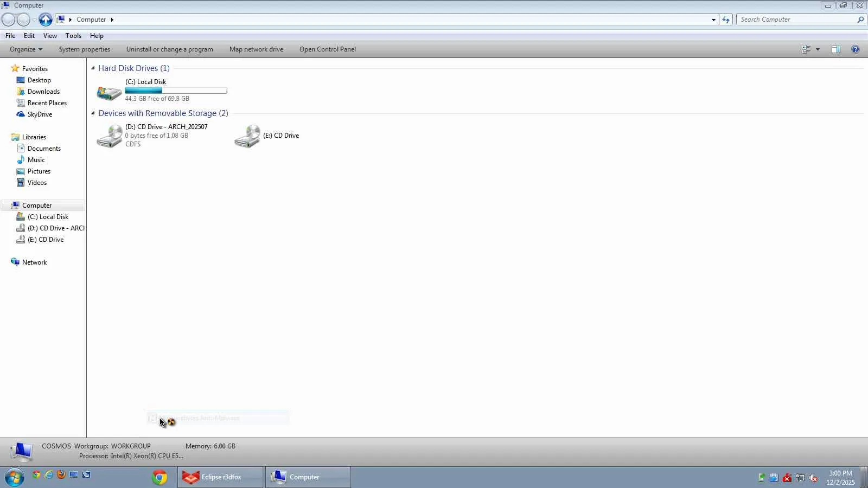Open Music library in navigation pane
Screen dimensions: 868x488
point(36,160)
